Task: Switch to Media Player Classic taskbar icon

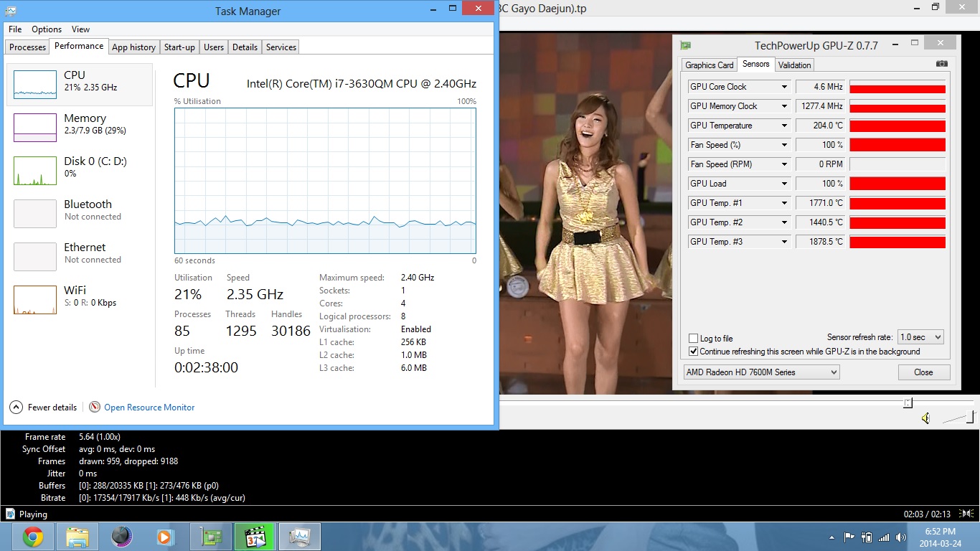Action: click(x=255, y=537)
